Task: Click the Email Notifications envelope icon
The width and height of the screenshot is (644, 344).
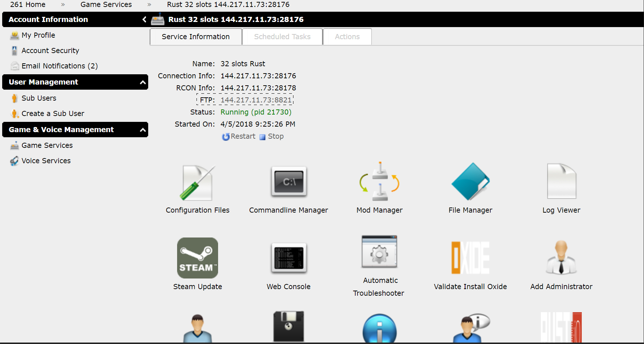Action: (15, 66)
